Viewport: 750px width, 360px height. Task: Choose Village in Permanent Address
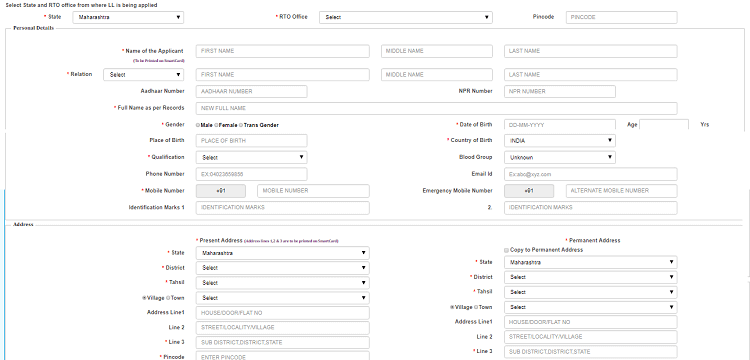(x=452, y=307)
